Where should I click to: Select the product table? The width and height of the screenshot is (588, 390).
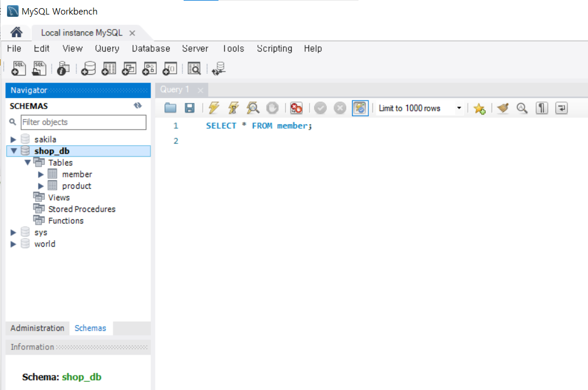pyautogui.click(x=77, y=186)
